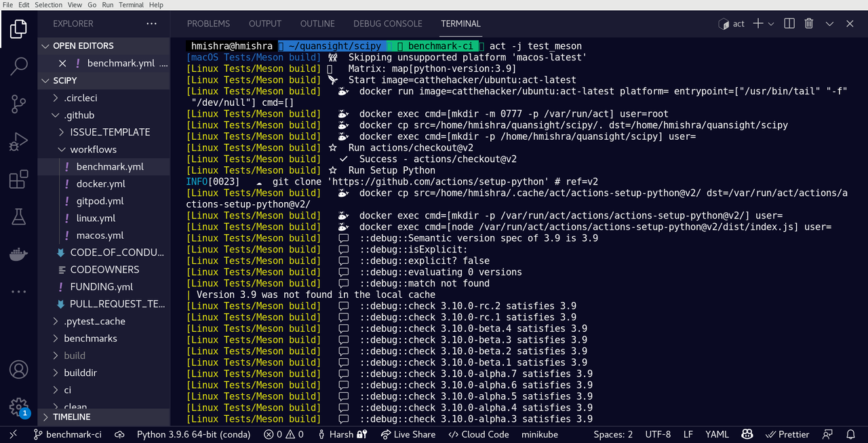
Task: Change end of line sequence LF
Action: pos(688,434)
